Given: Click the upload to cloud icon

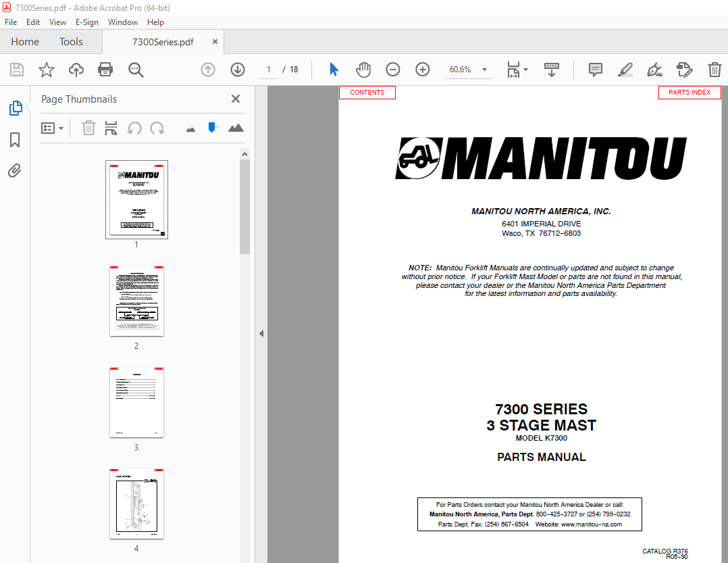Looking at the screenshot, I should click(76, 70).
